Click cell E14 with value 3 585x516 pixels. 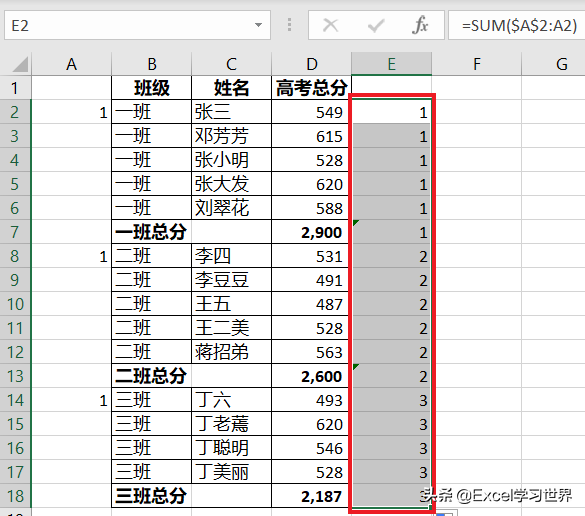391,400
